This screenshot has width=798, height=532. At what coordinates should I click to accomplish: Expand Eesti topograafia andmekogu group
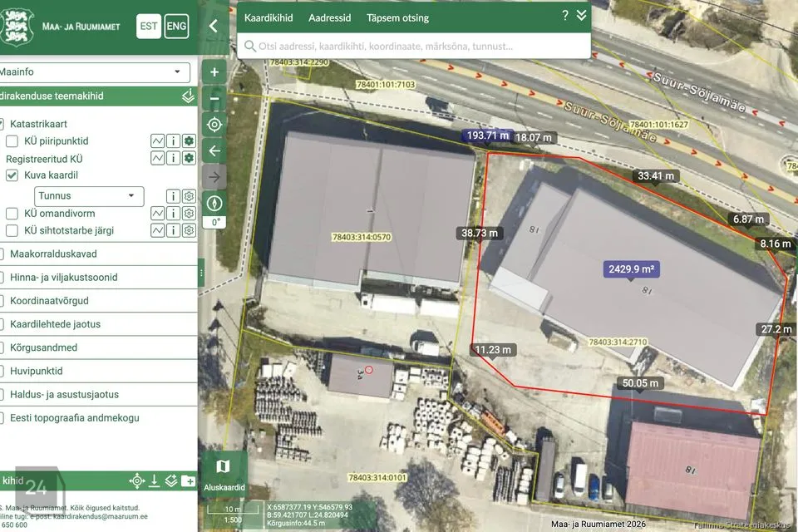74,417
